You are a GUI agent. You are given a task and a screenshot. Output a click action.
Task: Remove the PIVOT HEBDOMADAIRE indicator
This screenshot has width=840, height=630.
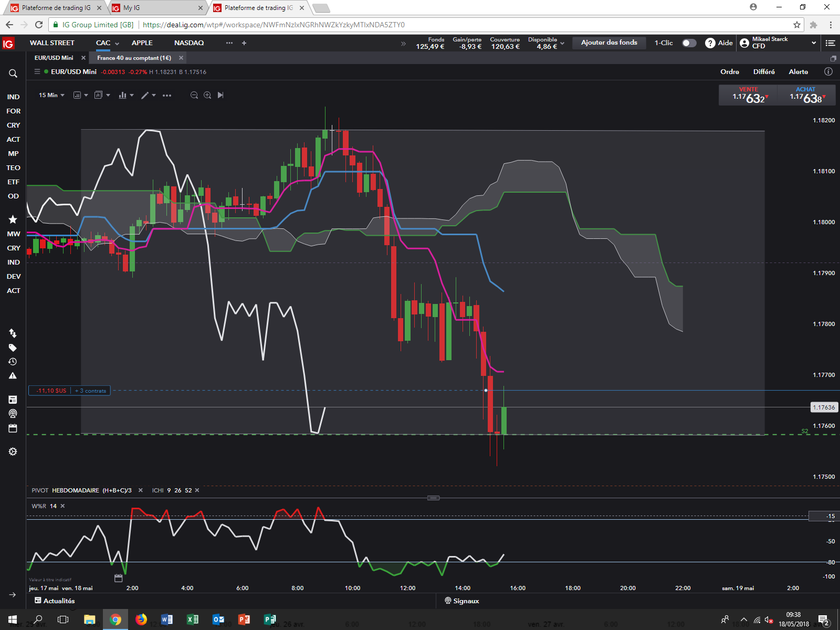(x=141, y=490)
